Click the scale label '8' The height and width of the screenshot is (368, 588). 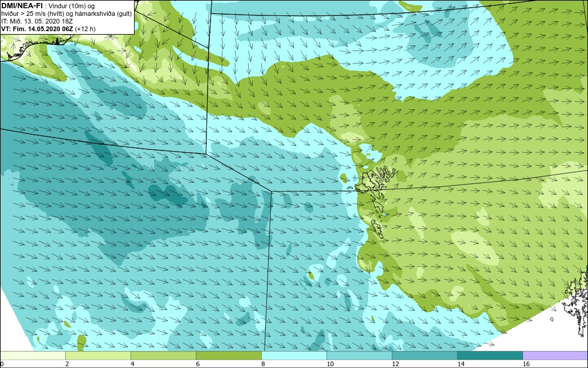point(263,364)
